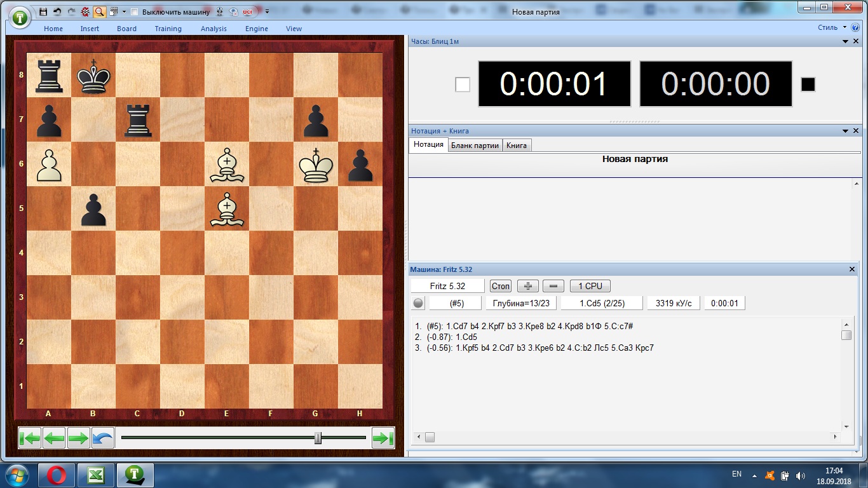Click the white king on g6
The image size is (868, 488).
316,164
